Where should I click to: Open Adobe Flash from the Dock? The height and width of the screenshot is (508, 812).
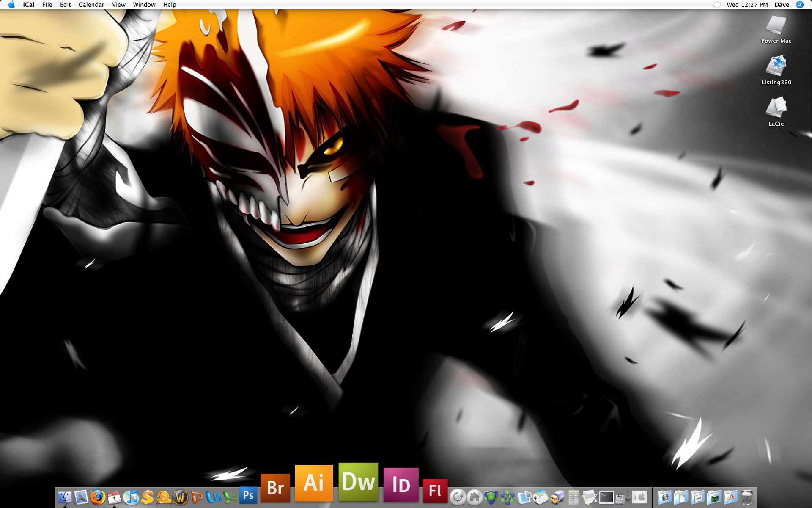coord(435,490)
